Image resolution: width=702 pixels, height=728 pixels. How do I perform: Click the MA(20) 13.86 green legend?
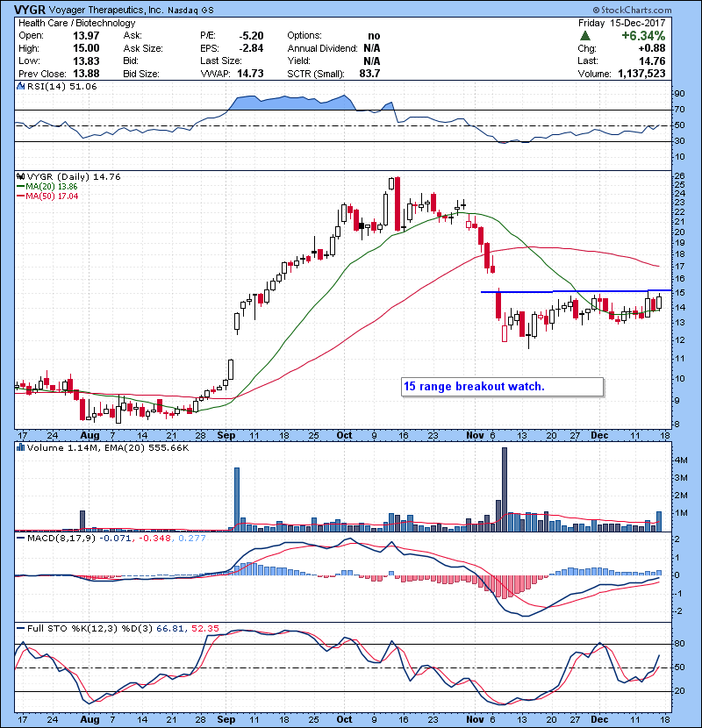tap(47, 186)
